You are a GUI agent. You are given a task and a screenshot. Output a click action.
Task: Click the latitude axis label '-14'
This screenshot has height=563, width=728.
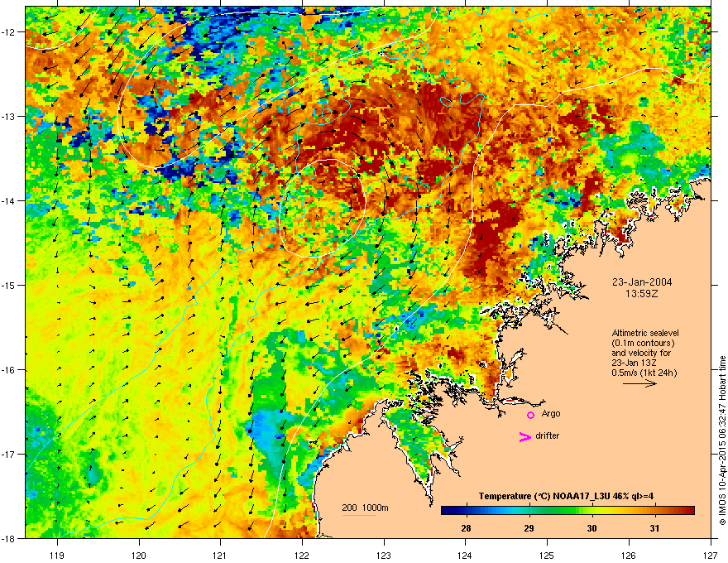pos(9,201)
